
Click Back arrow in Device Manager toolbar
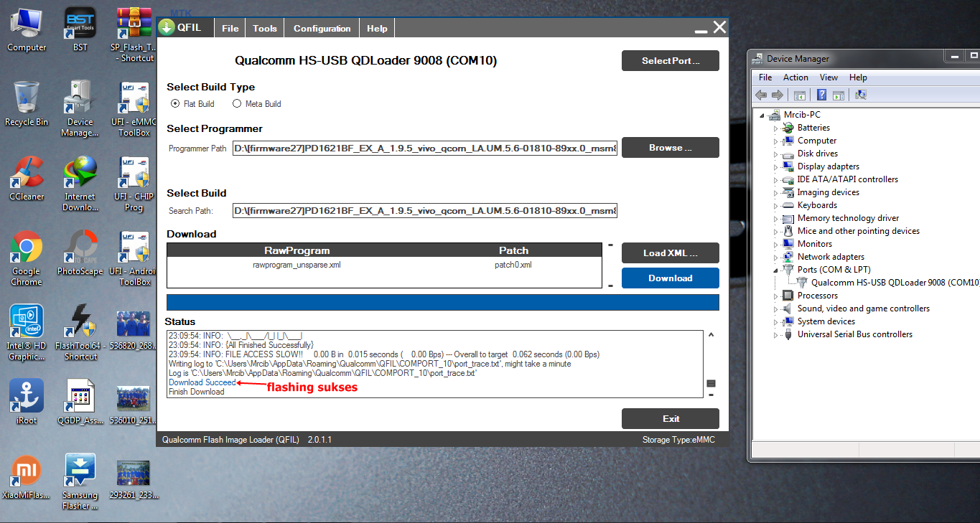click(761, 95)
